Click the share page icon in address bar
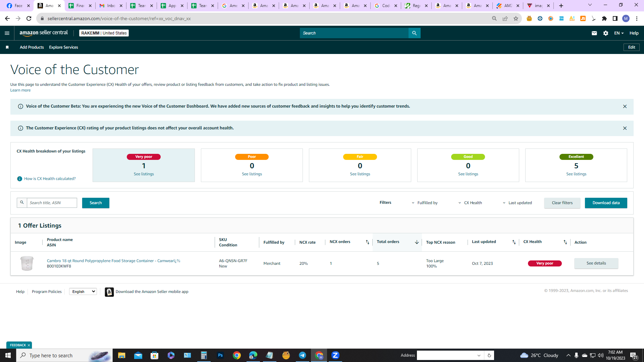 pyautogui.click(x=505, y=19)
